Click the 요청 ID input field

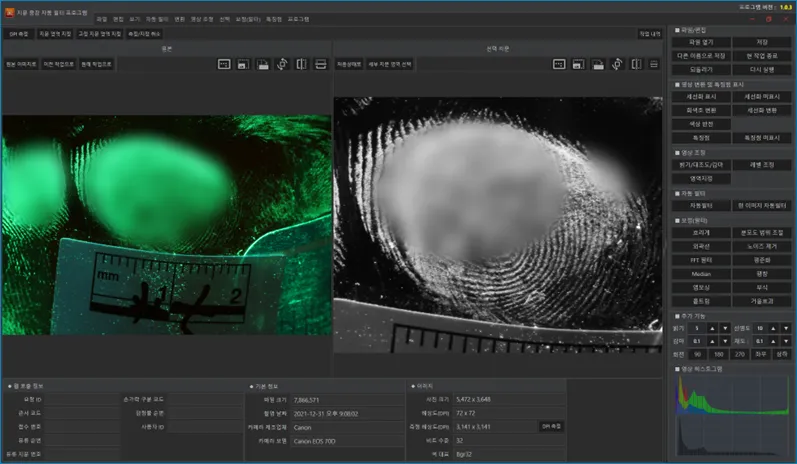coord(82,400)
